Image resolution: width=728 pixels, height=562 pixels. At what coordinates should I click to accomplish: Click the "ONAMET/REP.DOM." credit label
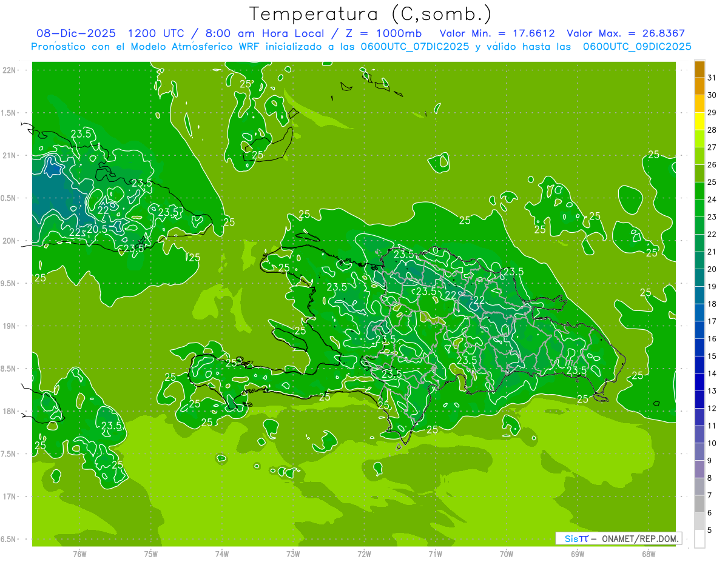tap(639, 538)
